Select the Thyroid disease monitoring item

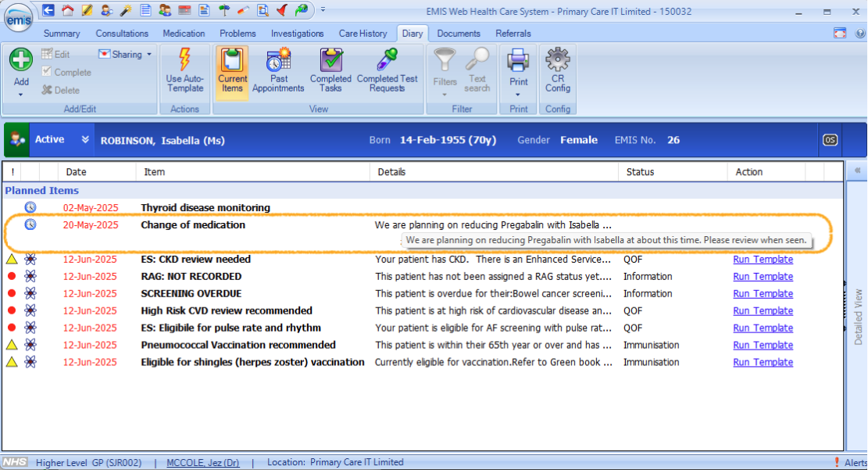pyautogui.click(x=205, y=208)
